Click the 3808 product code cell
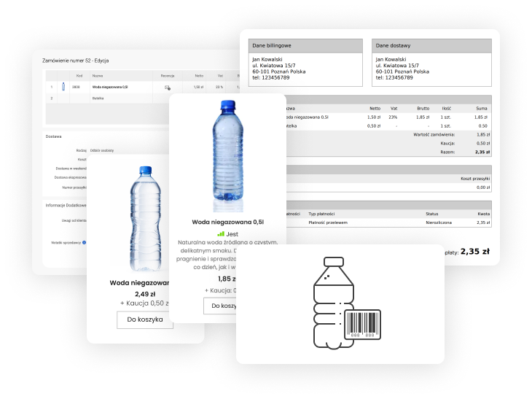The width and height of the screenshot is (532, 399). tap(76, 88)
